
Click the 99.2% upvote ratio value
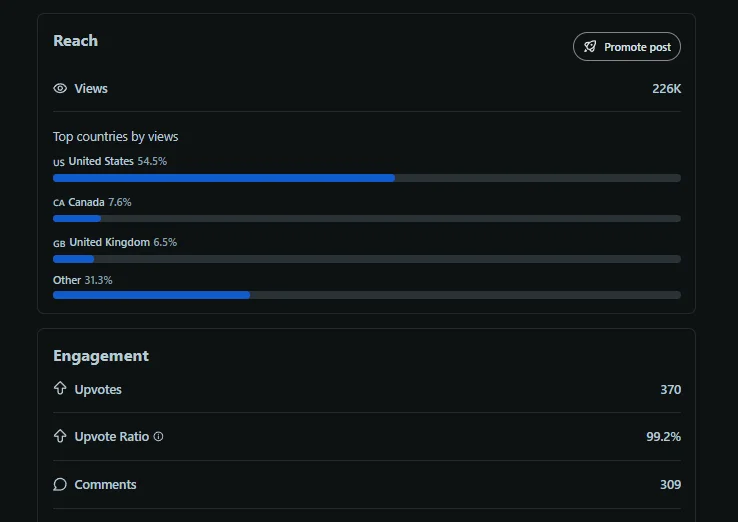[x=664, y=437]
